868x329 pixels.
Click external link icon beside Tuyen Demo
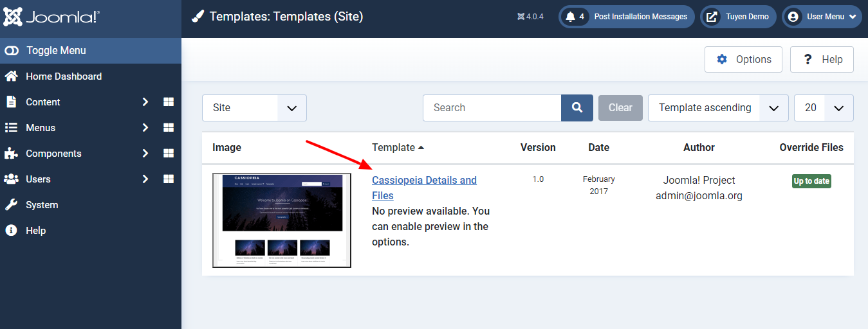[712, 17]
